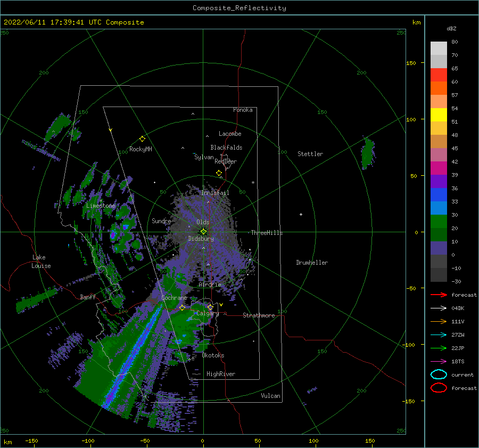Image resolution: width=479 pixels, height=448 pixels.
Task: Click the cyan current ellipse icon
Action: 439,374
